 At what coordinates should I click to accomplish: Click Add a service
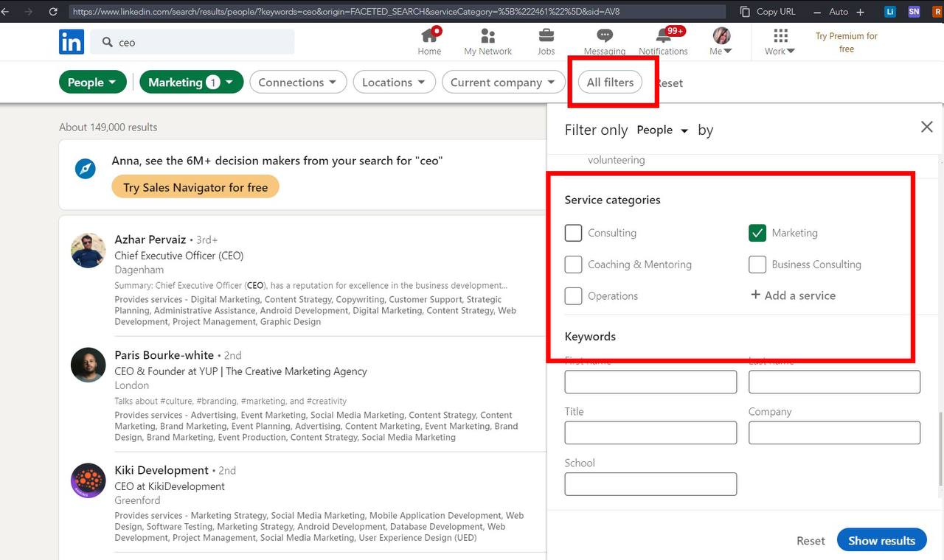[793, 295]
